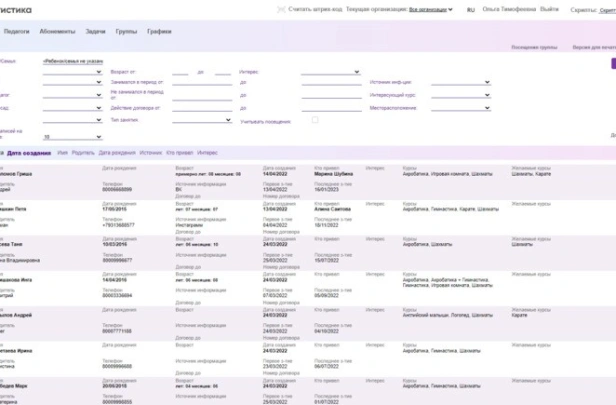The image size is (616, 405).
Task: Go to the 'Группы' menu item
Action: [x=126, y=32]
